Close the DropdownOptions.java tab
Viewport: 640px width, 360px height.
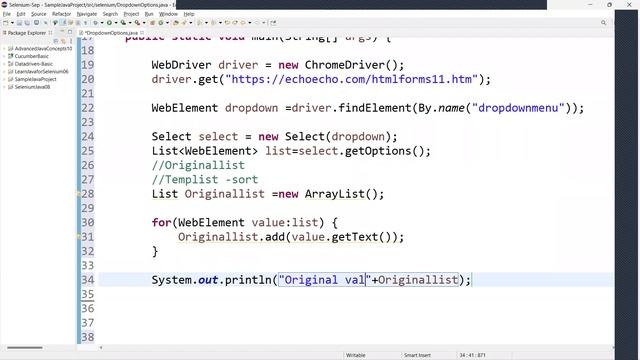point(142,33)
